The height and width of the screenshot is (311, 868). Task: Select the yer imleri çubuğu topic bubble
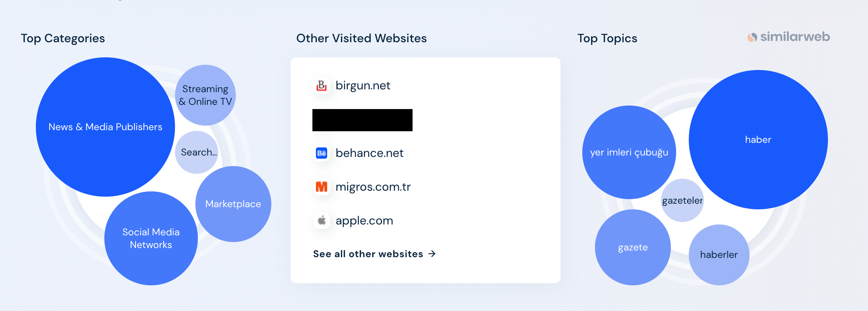click(x=629, y=152)
